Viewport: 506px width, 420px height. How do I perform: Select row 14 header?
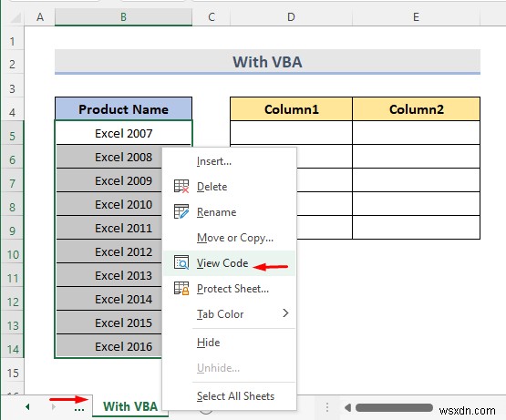click(12, 345)
